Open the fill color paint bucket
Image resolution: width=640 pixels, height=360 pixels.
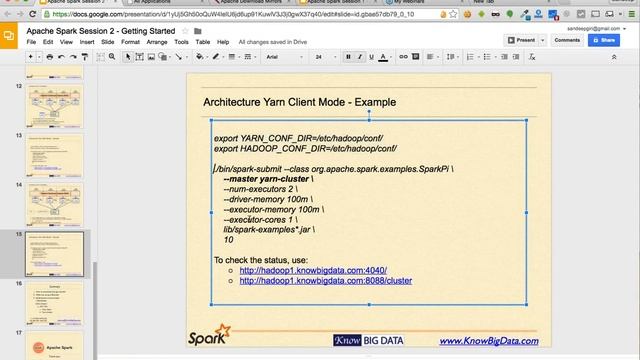click(x=201, y=57)
